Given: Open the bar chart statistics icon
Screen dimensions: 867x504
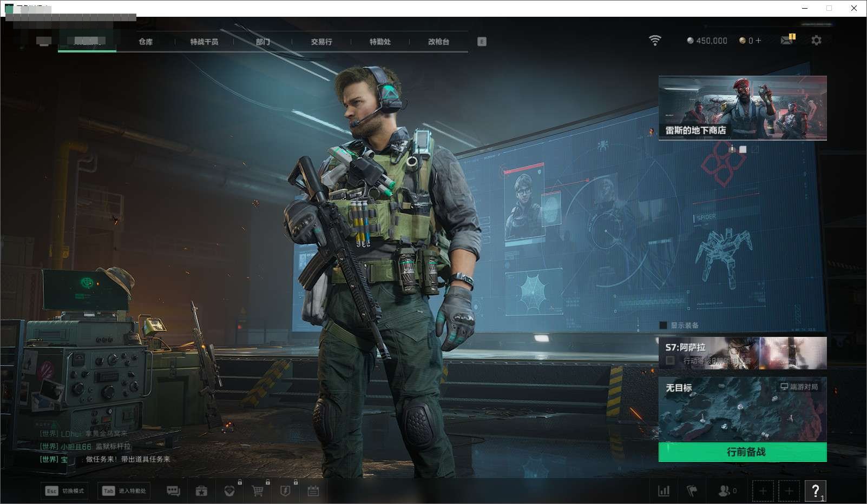Looking at the screenshot, I should [664, 491].
